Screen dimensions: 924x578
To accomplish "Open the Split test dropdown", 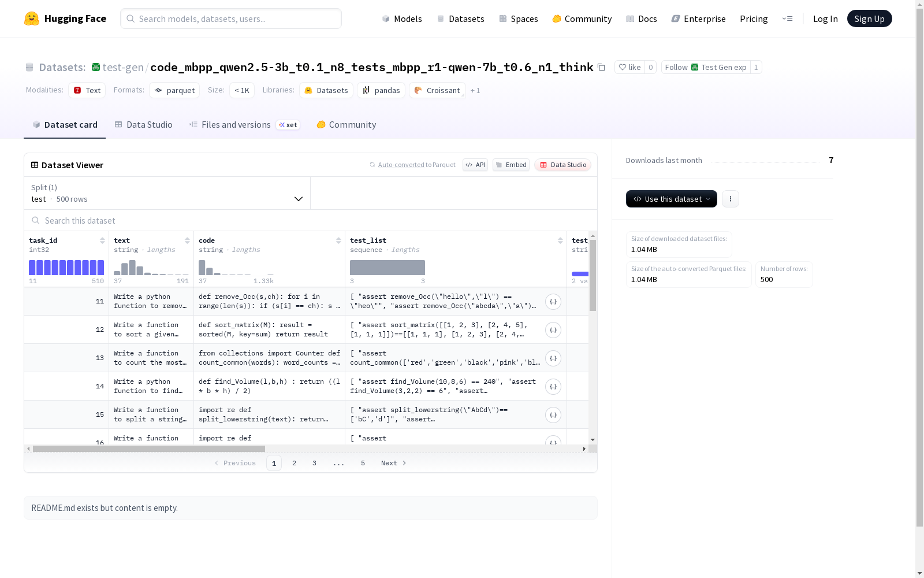I will (167, 193).
